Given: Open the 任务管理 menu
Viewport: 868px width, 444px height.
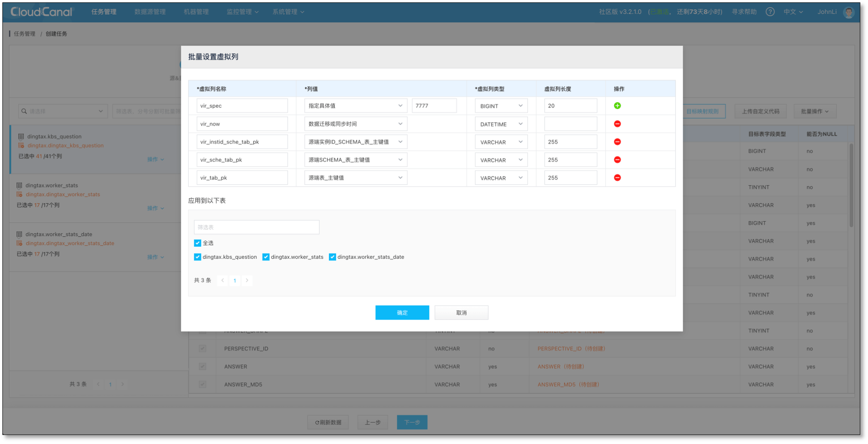Looking at the screenshot, I should [104, 12].
